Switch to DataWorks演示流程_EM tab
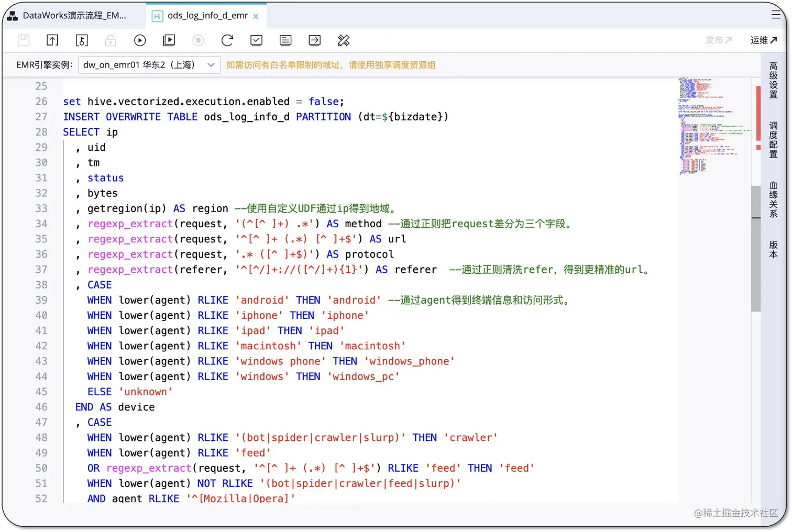 point(73,16)
